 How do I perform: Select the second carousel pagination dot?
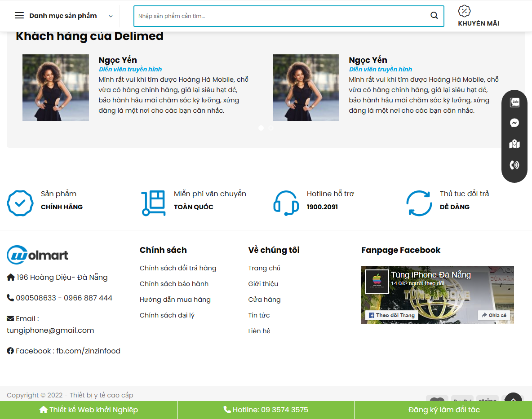(x=270, y=128)
